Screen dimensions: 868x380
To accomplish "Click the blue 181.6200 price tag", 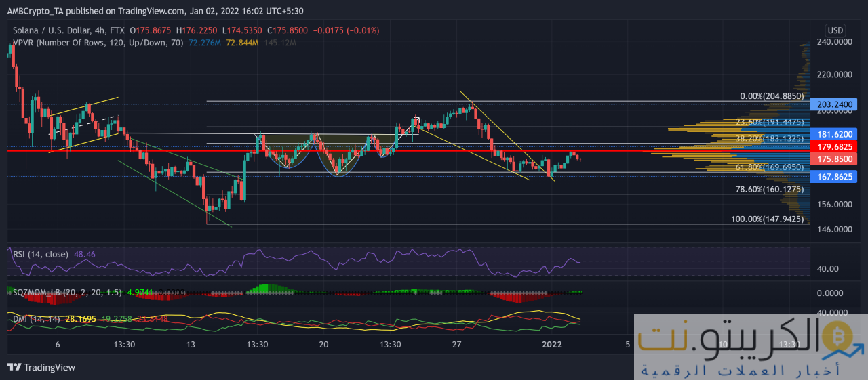I will click(834, 135).
